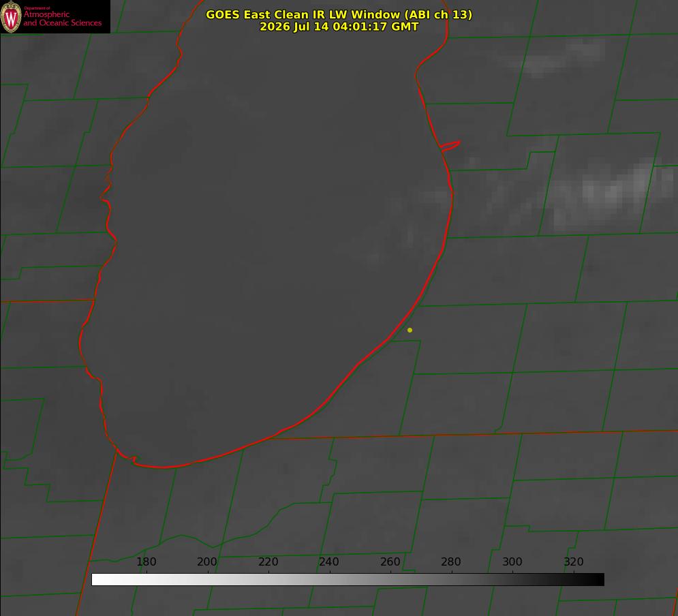
Task: Click the GOES East Clean IR title
Action: 339,14
